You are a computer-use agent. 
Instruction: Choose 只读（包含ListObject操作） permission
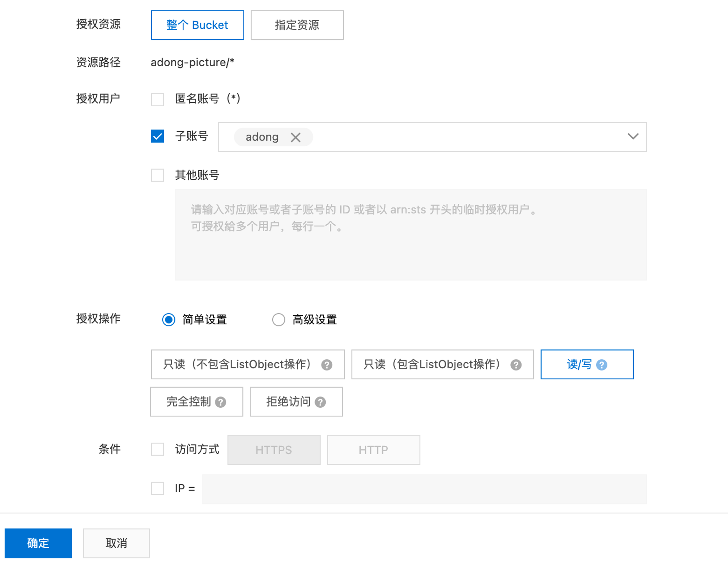(x=442, y=364)
